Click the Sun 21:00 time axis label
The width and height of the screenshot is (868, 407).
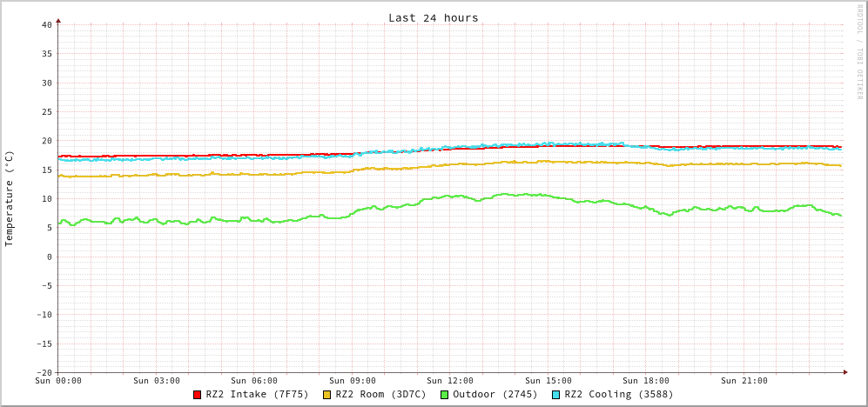click(x=744, y=381)
